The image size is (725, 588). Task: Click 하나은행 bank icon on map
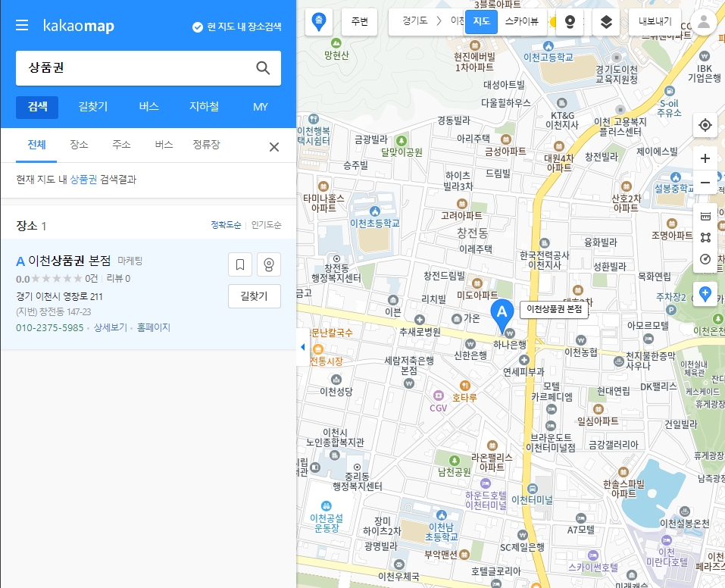click(510, 333)
